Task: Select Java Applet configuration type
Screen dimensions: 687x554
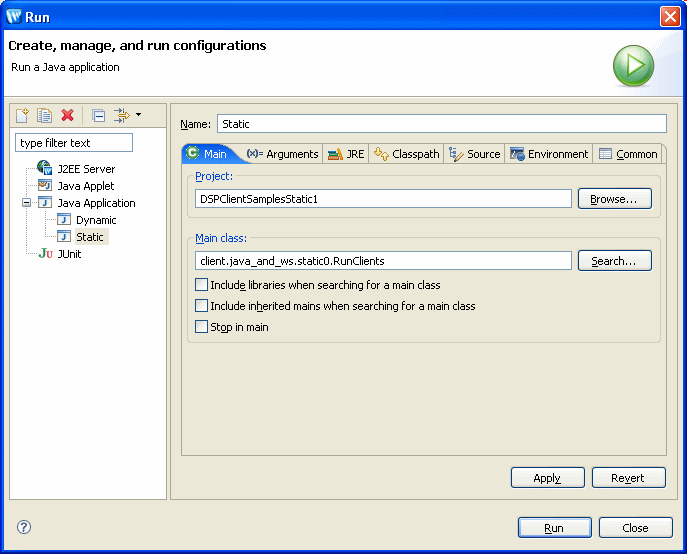Action: pyautogui.click(x=86, y=186)
